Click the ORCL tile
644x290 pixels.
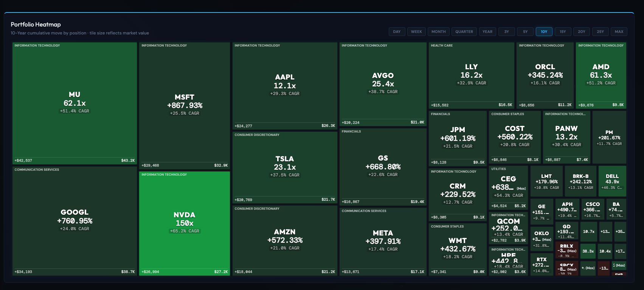pos(545,75)
